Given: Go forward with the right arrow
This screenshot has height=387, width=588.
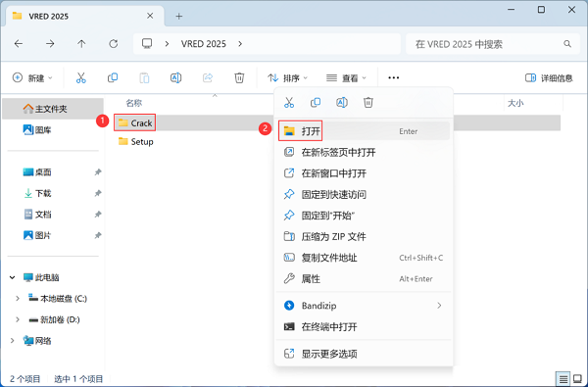Looking at the screenshot, I should click(50, 44).
